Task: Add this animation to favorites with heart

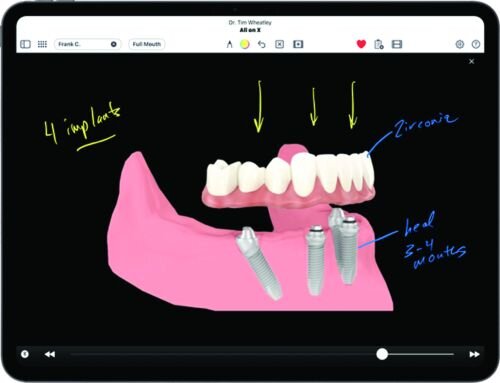Action: [x=361, y=44]
